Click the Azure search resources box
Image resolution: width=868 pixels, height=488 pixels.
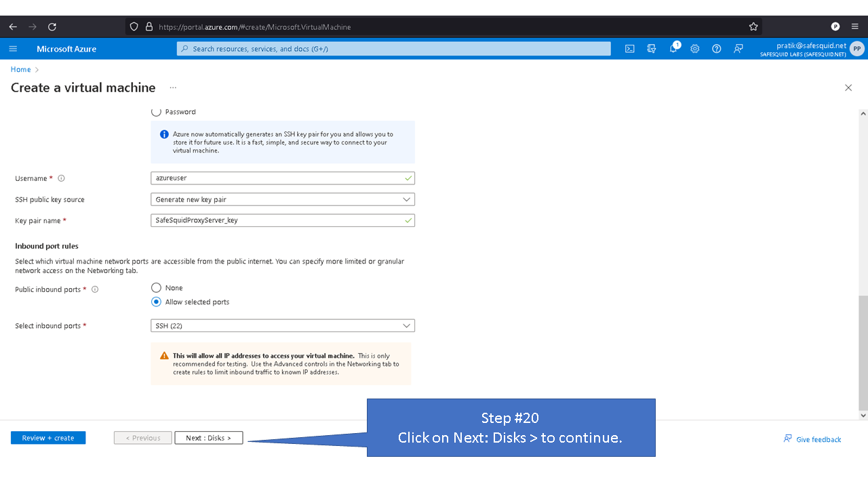[394, 49]
